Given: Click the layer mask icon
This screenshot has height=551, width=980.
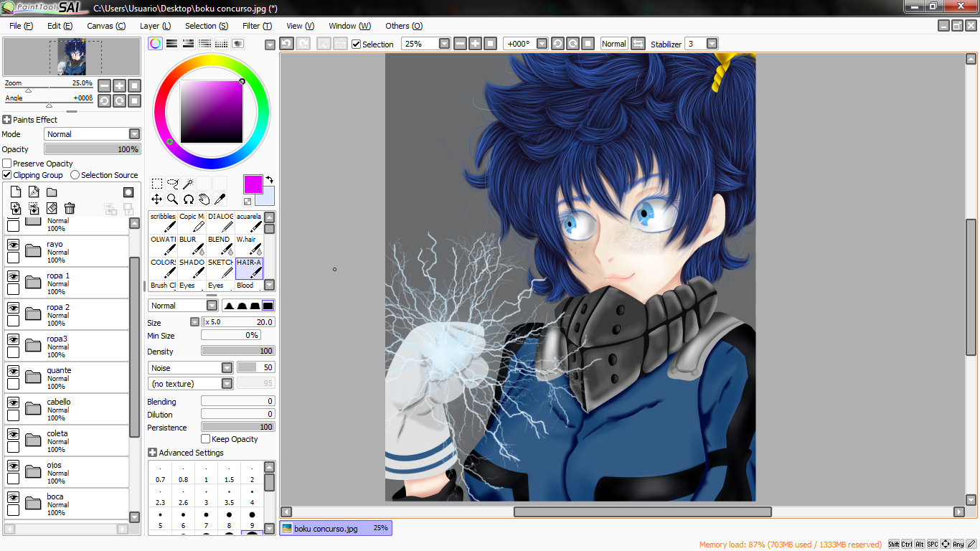Looking at the screenshot, I should pos(128,192).
